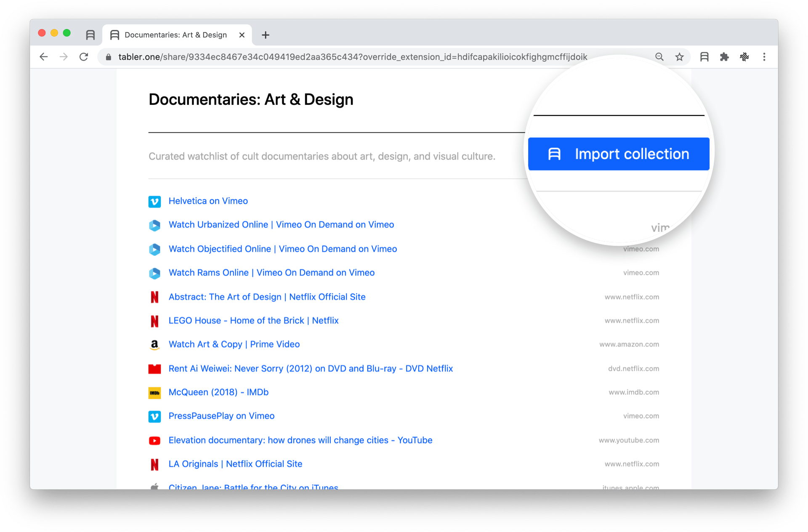
Task: Open Citizen Jane: Battle for the City link
Action: point(253,487)
